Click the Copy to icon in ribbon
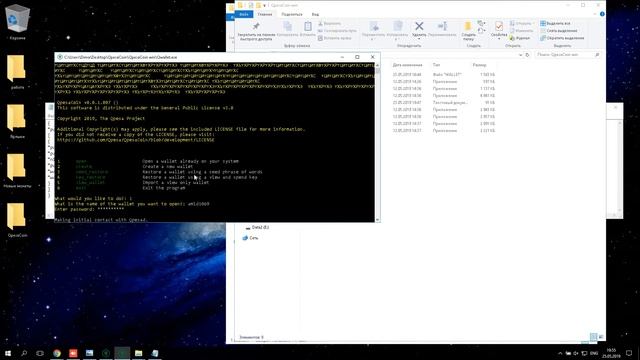 (397, 30)
